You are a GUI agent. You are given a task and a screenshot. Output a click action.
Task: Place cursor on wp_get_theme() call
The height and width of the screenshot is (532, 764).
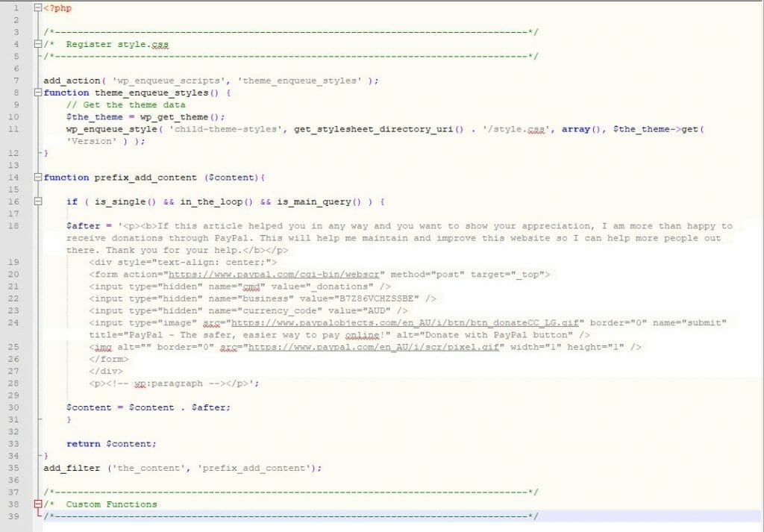(x=181, y=117)
